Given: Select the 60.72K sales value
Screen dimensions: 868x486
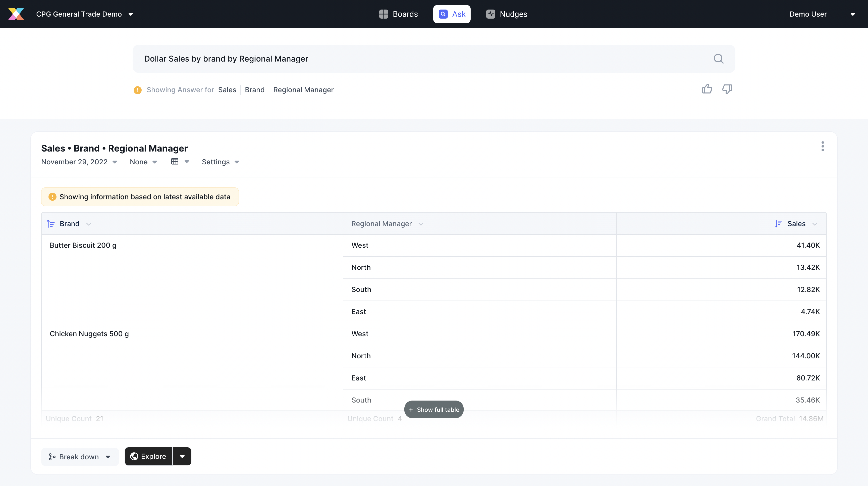Looking at the screenshot, I should pos(808,378).
